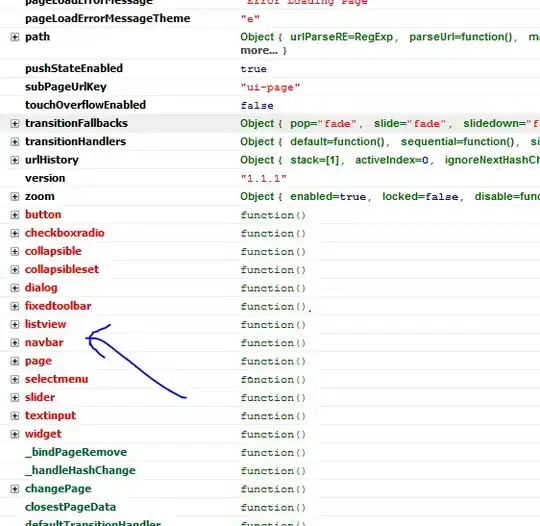540x526 pixels.
Task: Expand the changePage function node
Action: pos(15,489)
